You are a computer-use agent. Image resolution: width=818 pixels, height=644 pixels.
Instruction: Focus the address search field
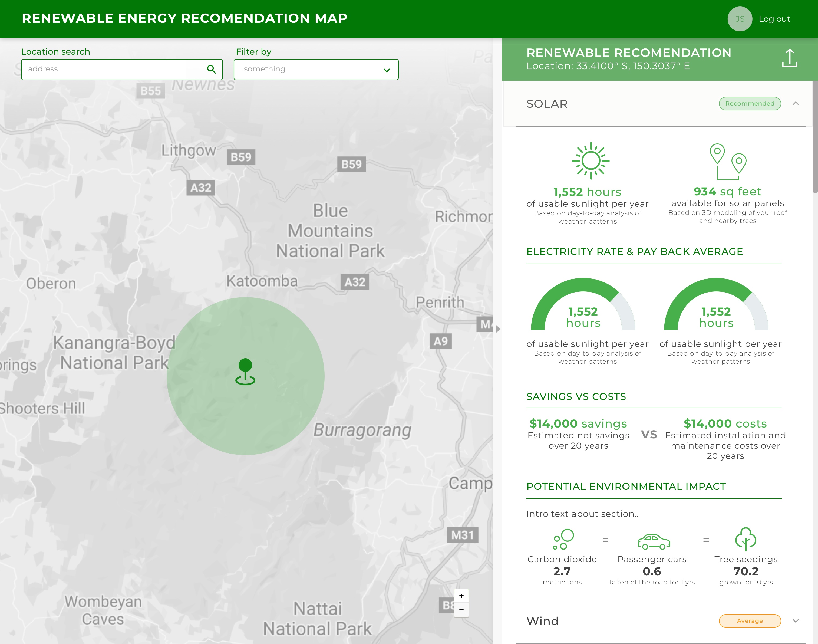pos(113,69)
